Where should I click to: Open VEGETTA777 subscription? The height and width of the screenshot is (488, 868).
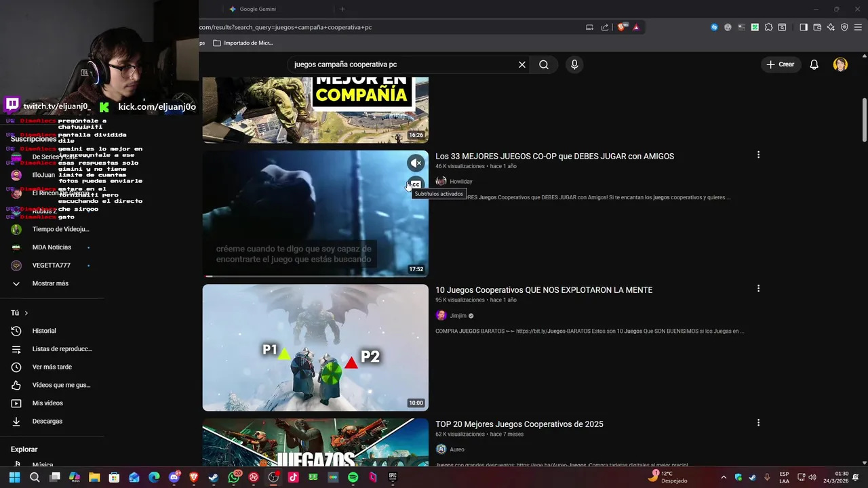click(51, 265)
